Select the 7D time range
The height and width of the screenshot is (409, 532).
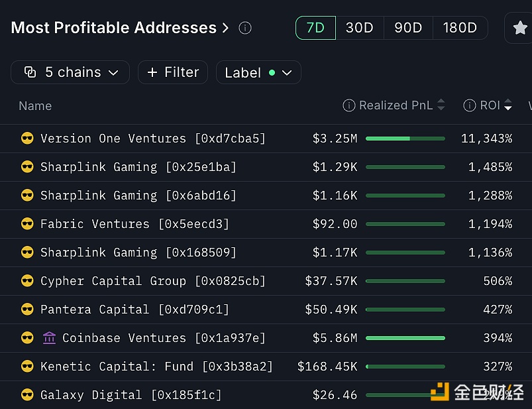[x=315, y=28]
